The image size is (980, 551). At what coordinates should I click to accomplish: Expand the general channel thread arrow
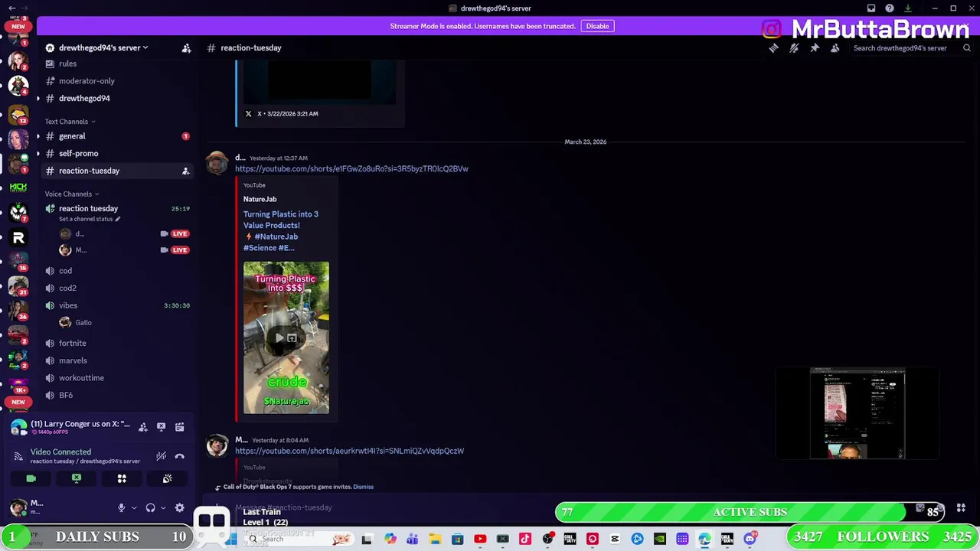(x=38, y=136)
